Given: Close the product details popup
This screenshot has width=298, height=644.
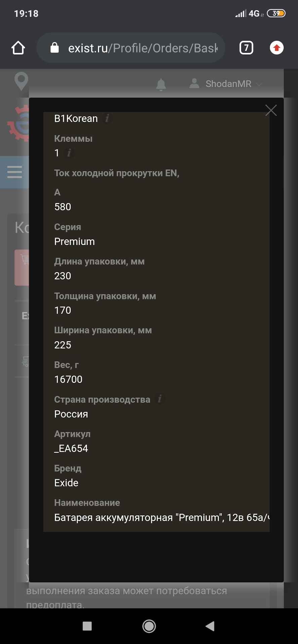Looking at the screenshot, I should [271, 110].
